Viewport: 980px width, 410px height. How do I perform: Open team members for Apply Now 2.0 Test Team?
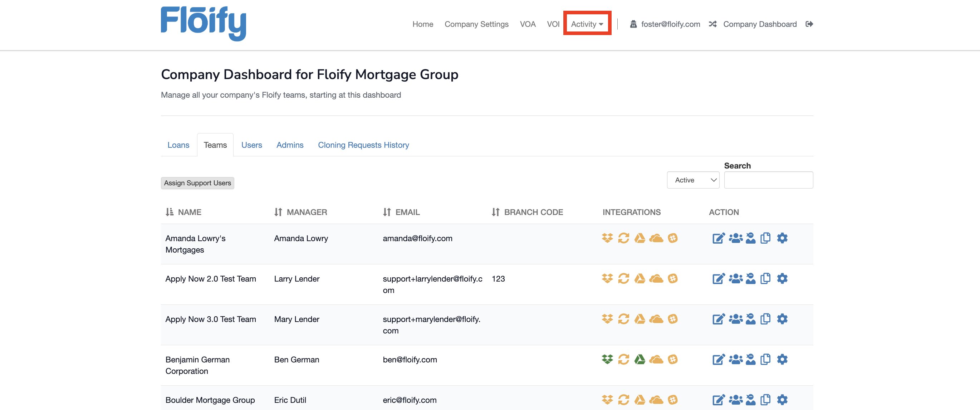click(735, 279)
